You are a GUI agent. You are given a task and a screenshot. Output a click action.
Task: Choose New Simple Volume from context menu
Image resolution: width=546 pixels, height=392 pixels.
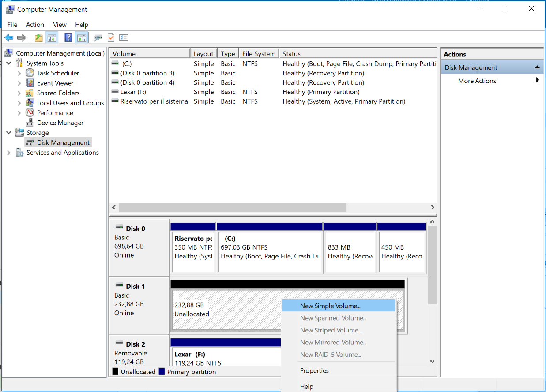[x=330, y=306]
